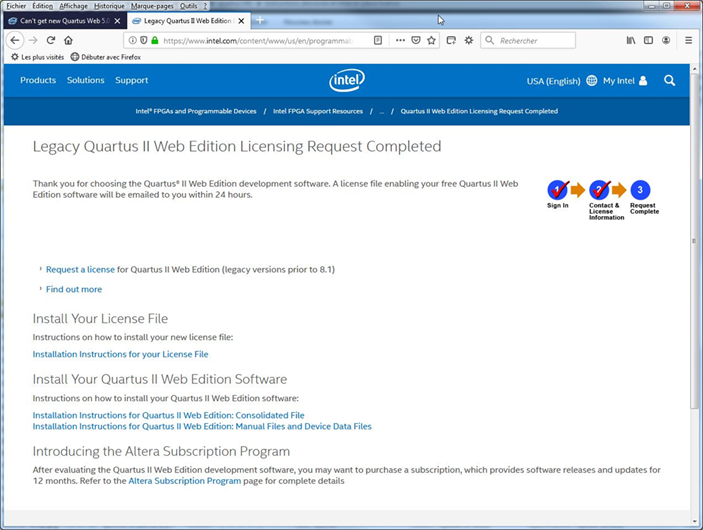The height and width of the screenshot is (530, 703).
Task: Open the My Intel account link
Action: click(619, 81)
